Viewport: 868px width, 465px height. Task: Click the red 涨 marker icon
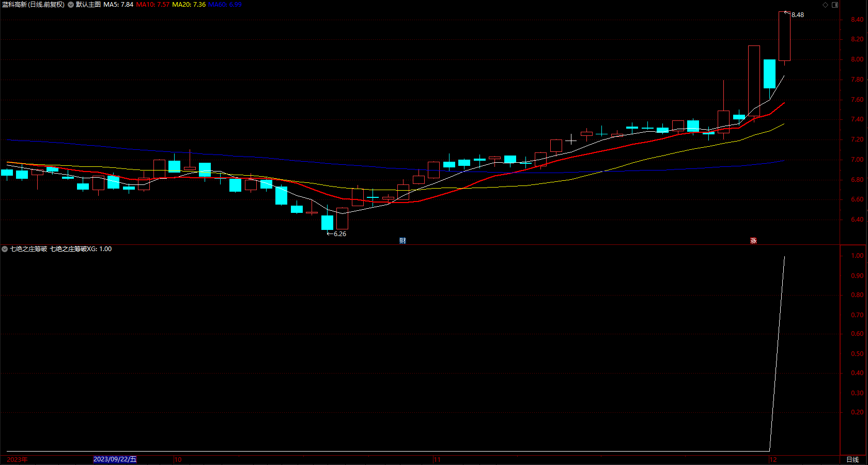pos(753,241)
